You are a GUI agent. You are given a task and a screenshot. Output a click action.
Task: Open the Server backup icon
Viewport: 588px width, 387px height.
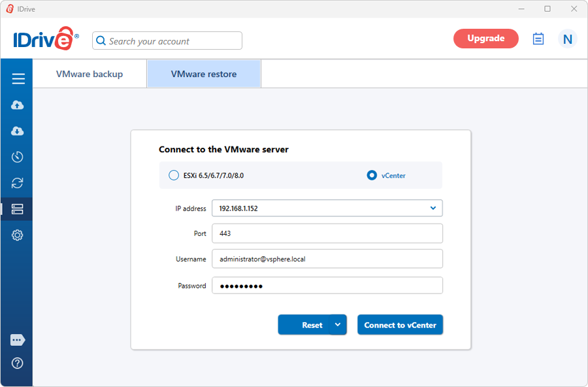pos(17,209)
